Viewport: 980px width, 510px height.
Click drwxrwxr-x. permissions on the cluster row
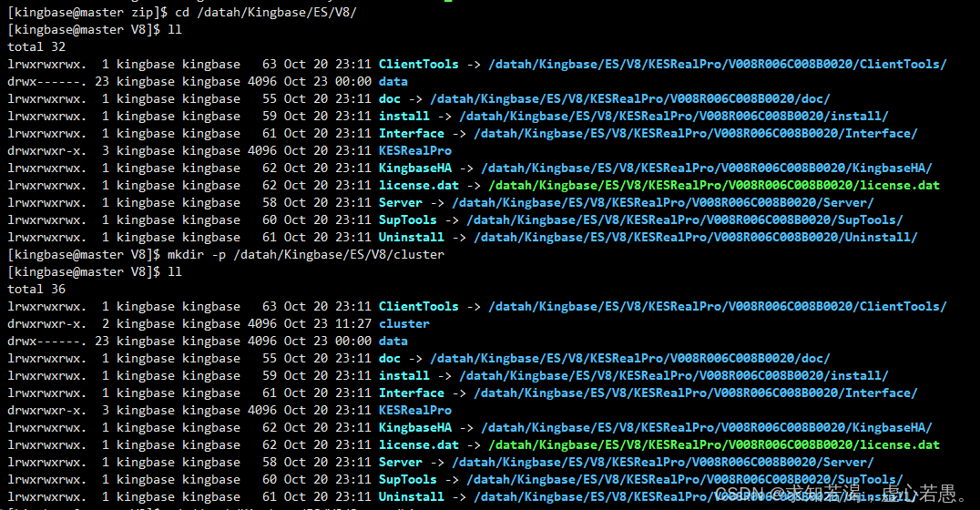[46, 323]
